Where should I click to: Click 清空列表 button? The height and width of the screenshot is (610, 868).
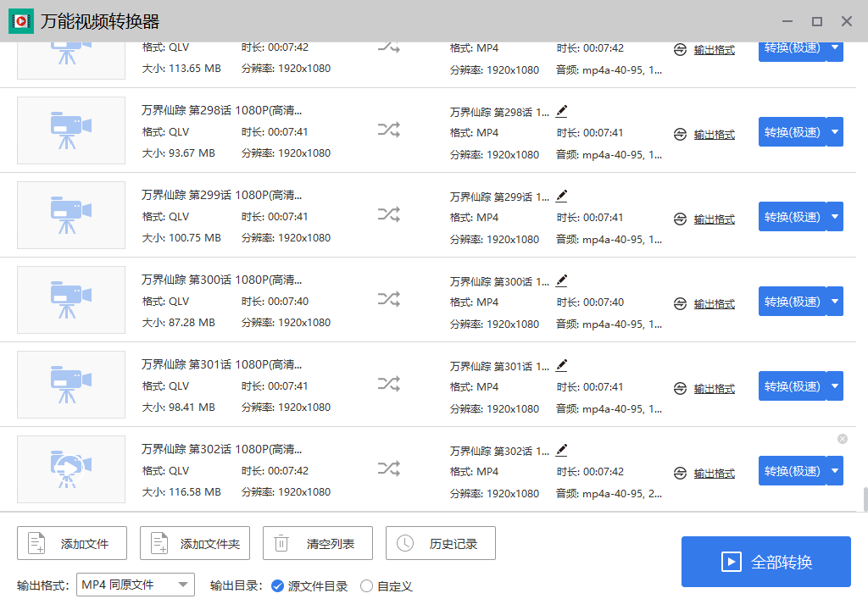point(318,543)
